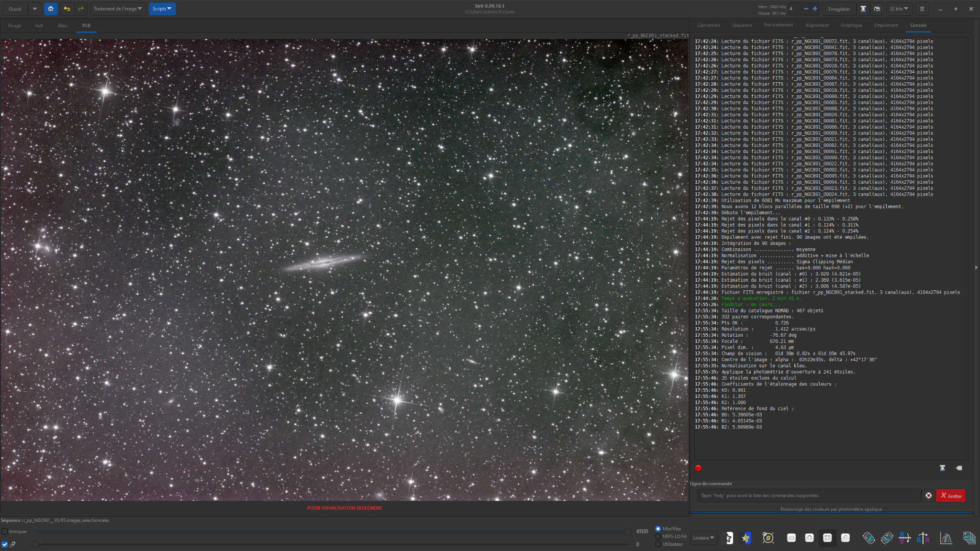Open the Graphique tab
The height and width of the screenshot is (551, 980).
(x=851, y=25)
